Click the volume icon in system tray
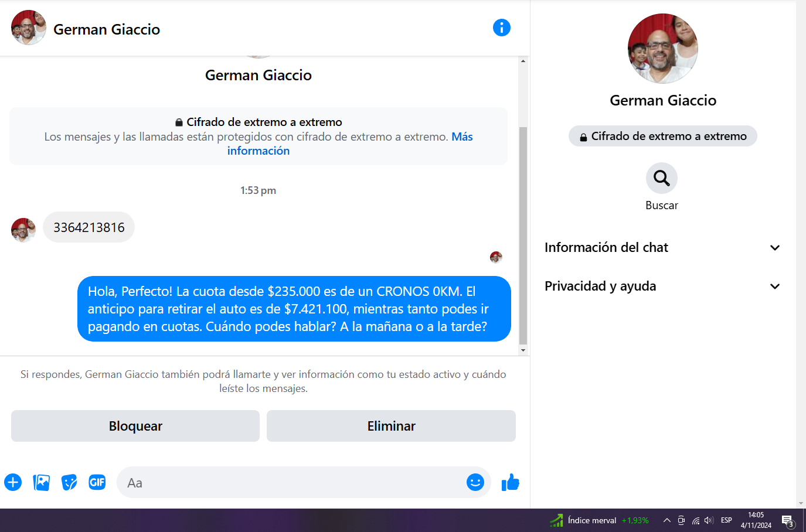The width and height of the screenshot is (806, 532). (709, 520)
